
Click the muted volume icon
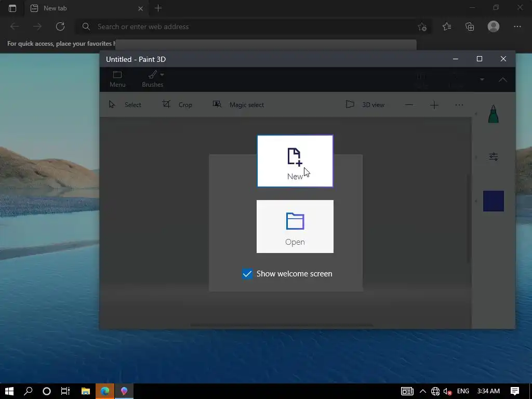[x=447, y=391]
